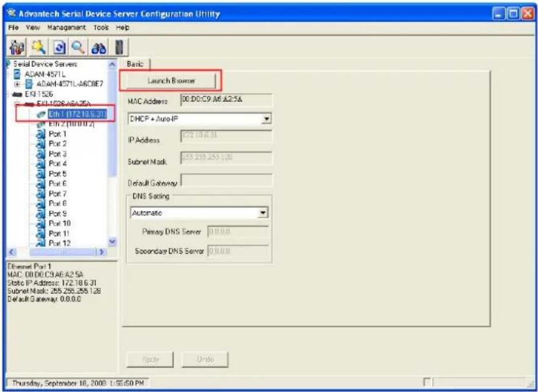Click the tree horizontal scroll right arrow
Screen dimensions: 538x392
(101, 252)
